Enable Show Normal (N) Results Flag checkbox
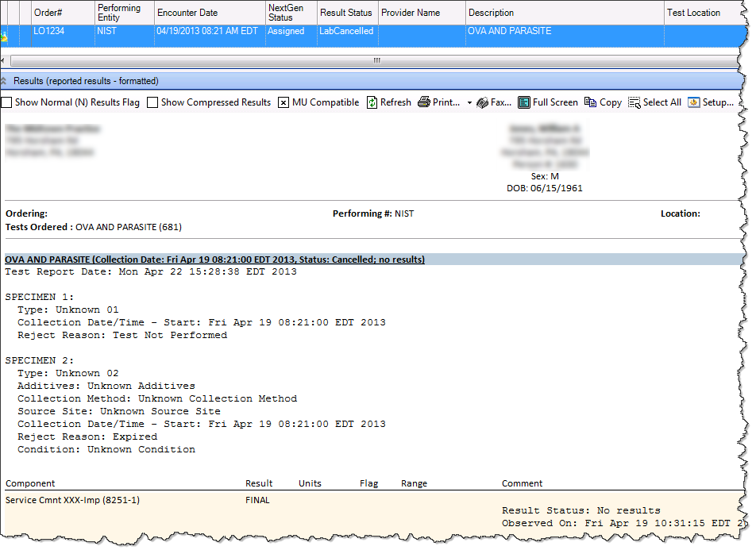Viewport: 756px width, 550px height. (6, 102)
